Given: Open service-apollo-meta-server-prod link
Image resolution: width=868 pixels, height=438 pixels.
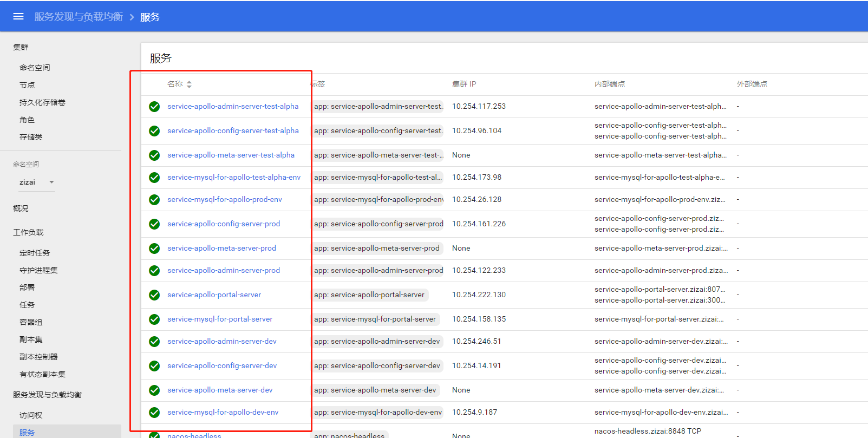Looking at the screenshot, I should (221, 248).
